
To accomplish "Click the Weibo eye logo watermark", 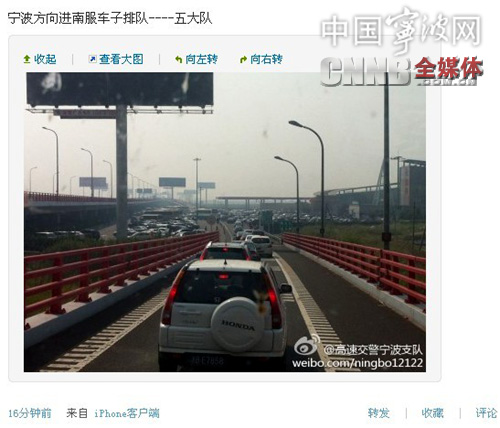I will pos(306,346).
